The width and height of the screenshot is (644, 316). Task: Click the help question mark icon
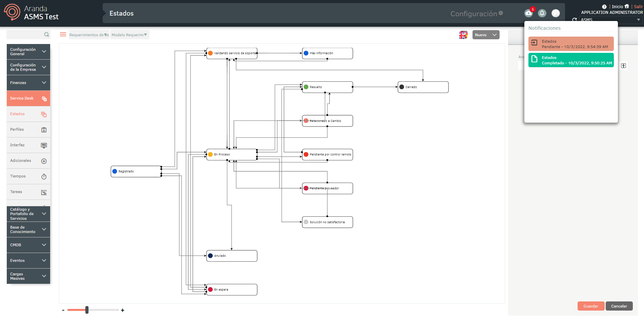pos(604,7)
